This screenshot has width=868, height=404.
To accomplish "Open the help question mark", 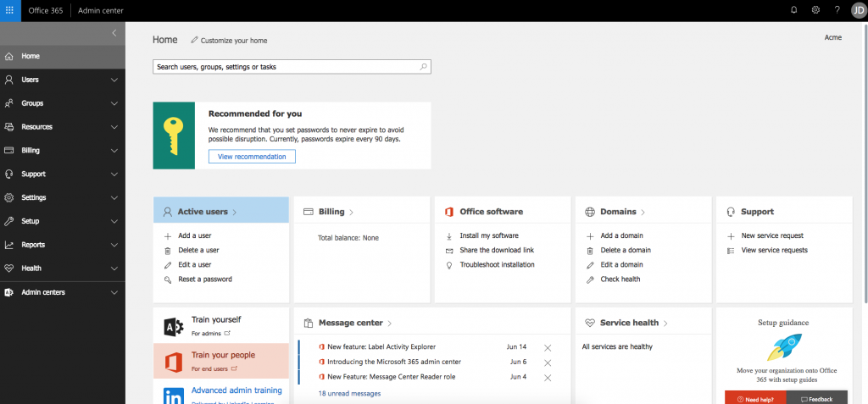I will [x=837, y=10].
